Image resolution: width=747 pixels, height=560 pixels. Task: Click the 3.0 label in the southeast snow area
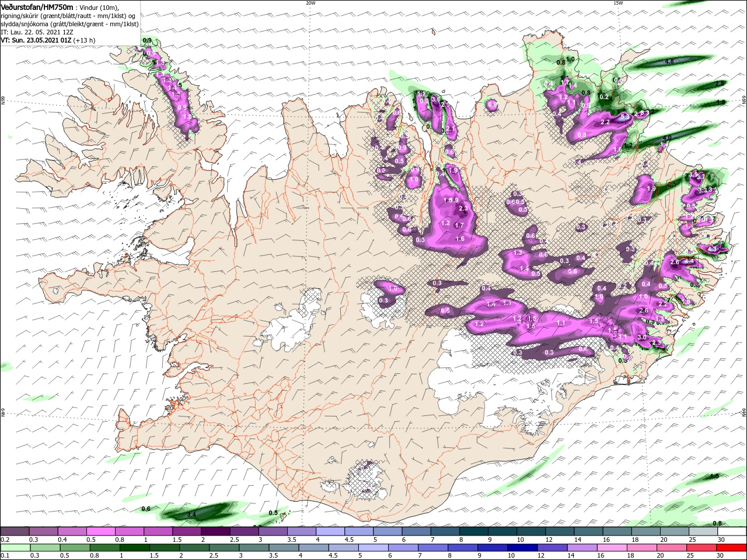[x=642, y=337]
